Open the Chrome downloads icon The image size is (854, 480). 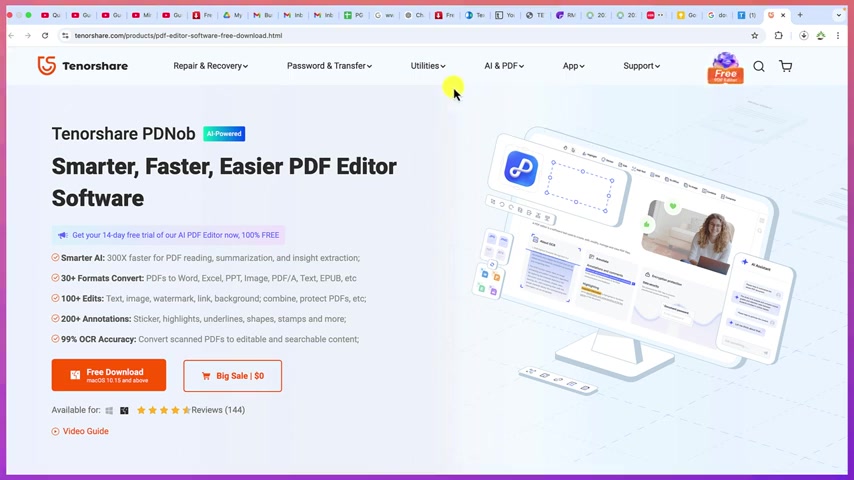tap(803, 35)
